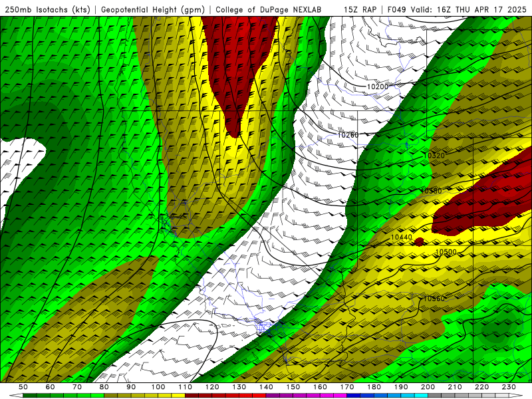Screen dimensions: 532x399
Task: Click the 200 value on the color scale
Action: 428,387
